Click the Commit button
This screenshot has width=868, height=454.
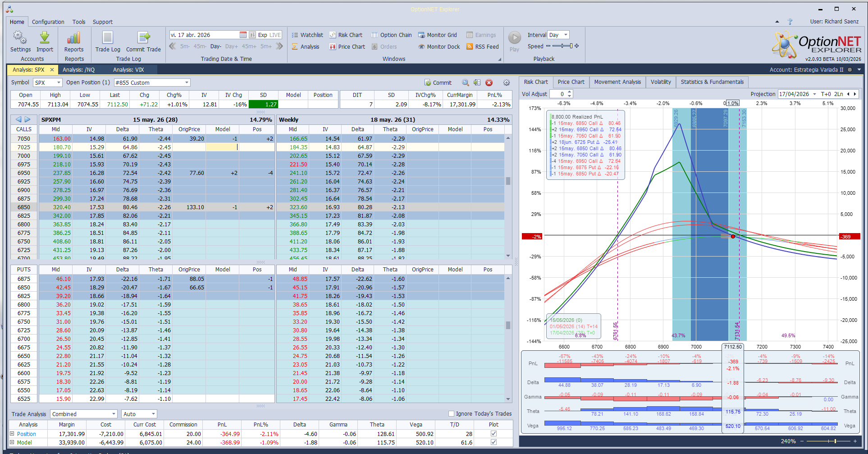(438, 83)
